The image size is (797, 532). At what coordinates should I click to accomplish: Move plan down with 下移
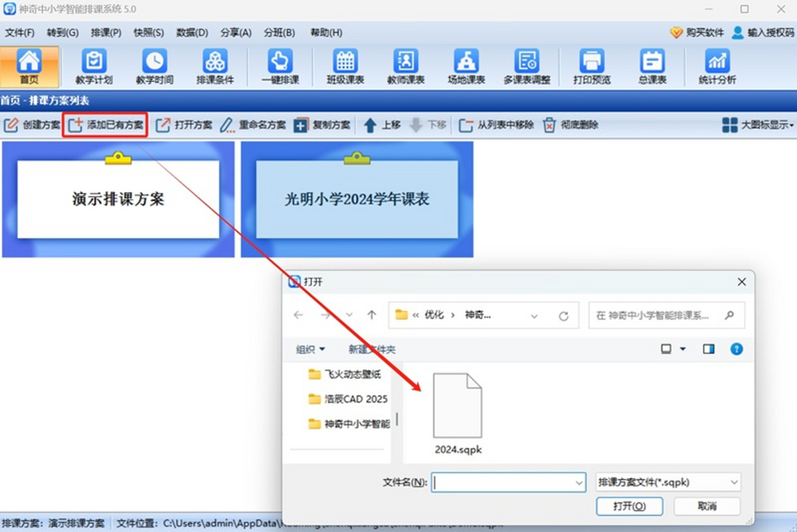click(428, 125)
